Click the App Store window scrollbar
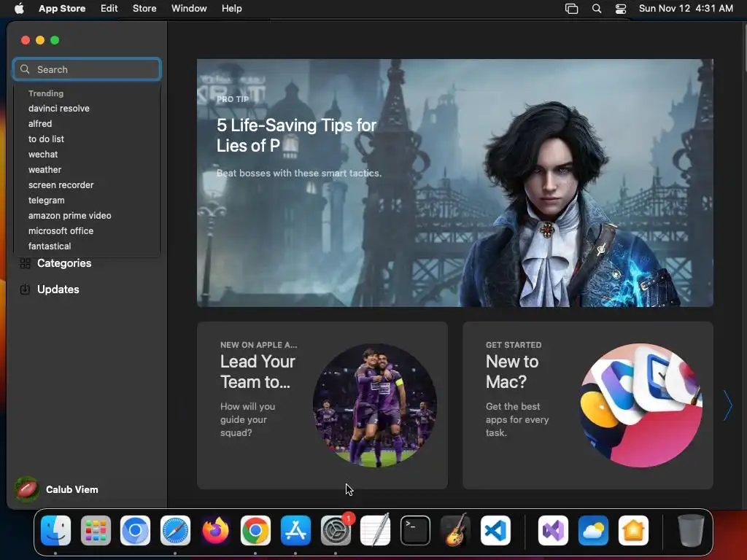747x560 pixels. point(745,47)
